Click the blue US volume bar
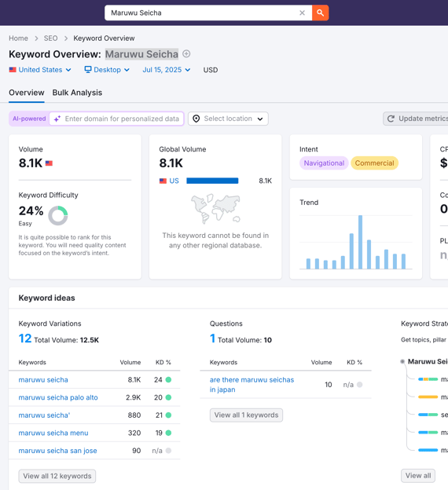 [x=212, y=181]
